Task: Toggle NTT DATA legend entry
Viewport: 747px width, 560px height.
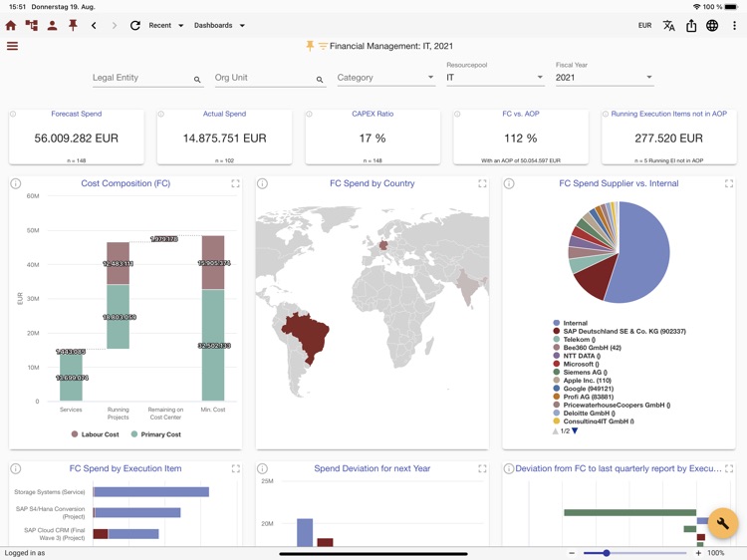Action: click(x=577, y=356)
